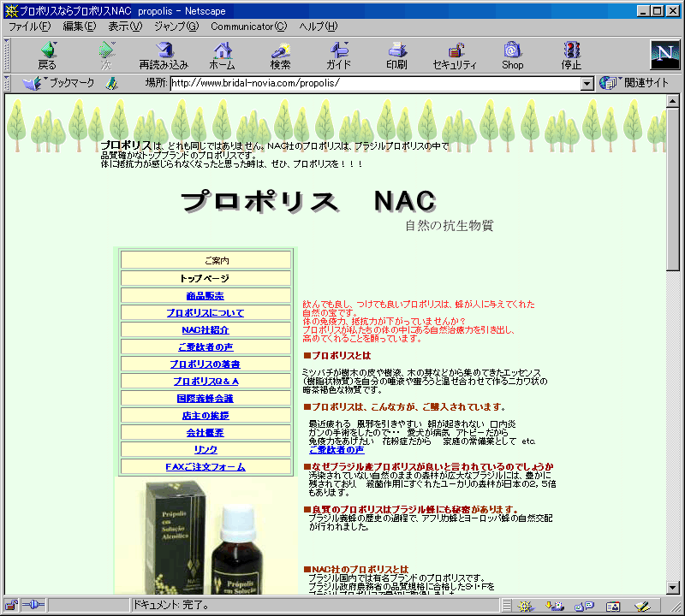Image resolution: width=685 pixels, height=616 pixels.
Task: Click the ご案内 header cell
Action: pyautogui.click(x=205, y=260)
